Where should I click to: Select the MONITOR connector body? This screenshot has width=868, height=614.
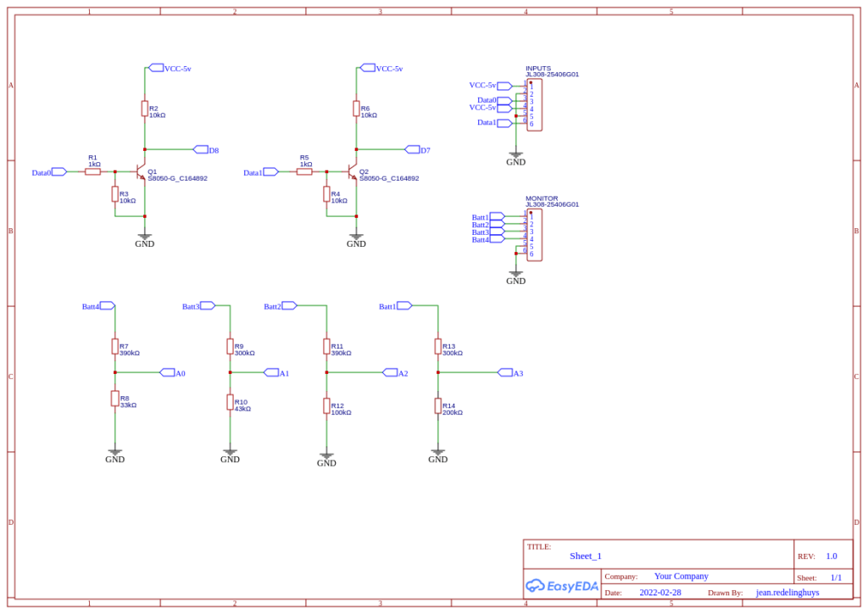coord(534,235)
